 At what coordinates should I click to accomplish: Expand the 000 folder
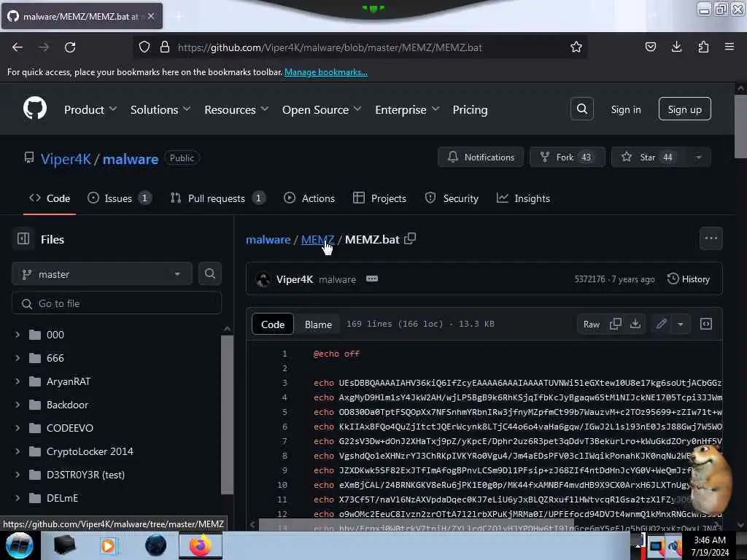(18, 335)
